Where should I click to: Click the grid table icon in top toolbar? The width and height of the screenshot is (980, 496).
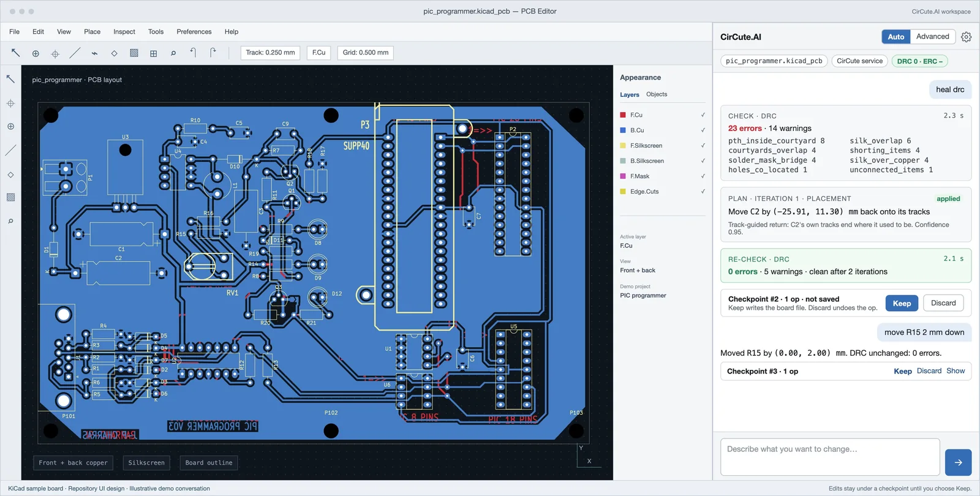pyautogui.click(x=153, y=53)
